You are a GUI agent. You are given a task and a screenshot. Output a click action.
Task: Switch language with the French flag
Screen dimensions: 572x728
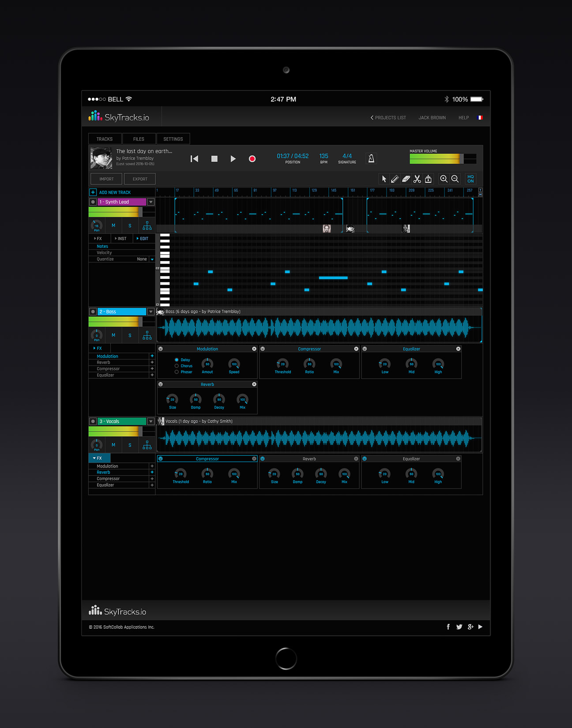[480, 118]
